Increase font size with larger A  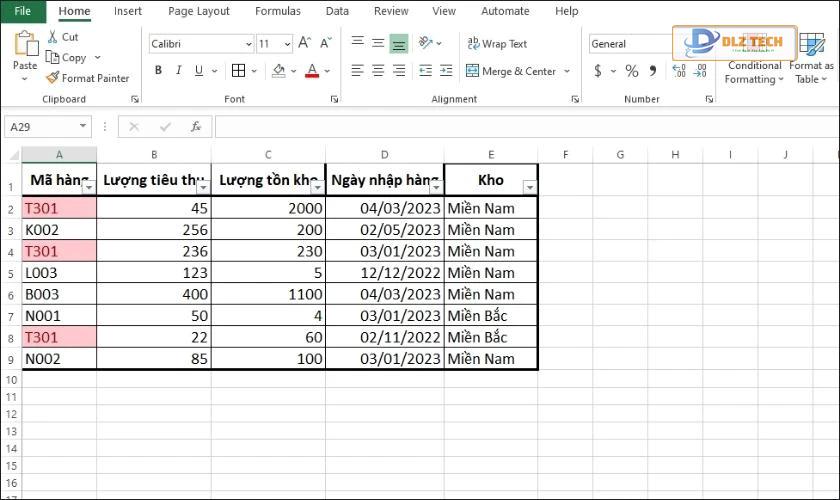tap(304, 43)
